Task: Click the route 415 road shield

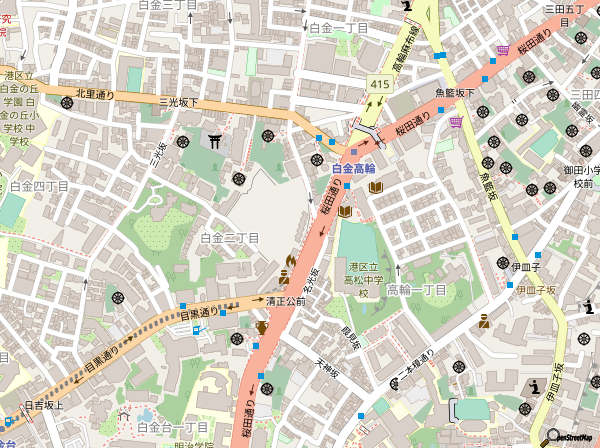Action: point(377,87)
